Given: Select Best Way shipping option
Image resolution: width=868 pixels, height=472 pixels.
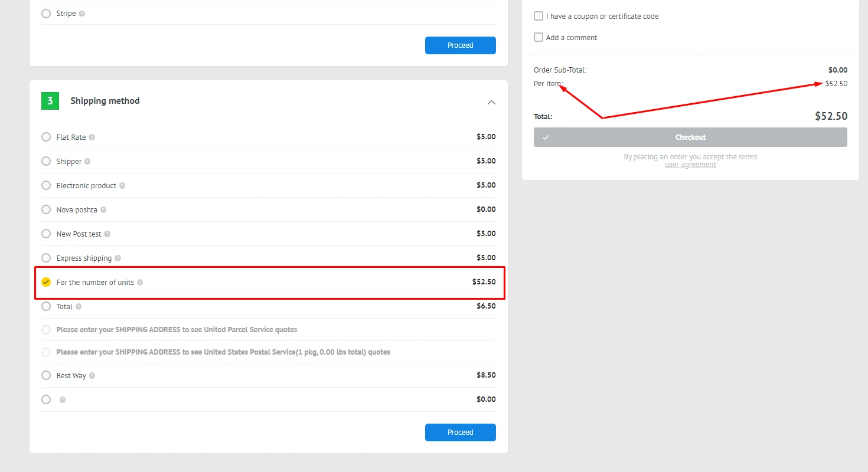Looking at the screenshot, I should coord(46,376).
